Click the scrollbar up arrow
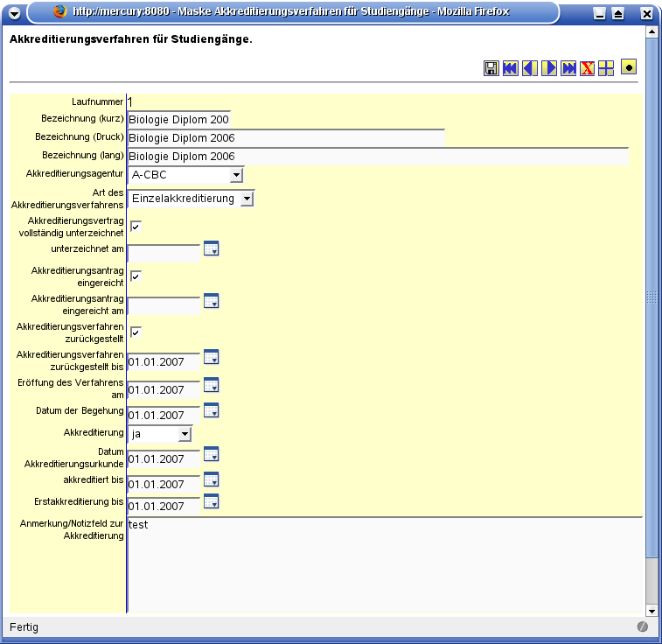Screen dimensions: 662x644 [x=652, y=31]
